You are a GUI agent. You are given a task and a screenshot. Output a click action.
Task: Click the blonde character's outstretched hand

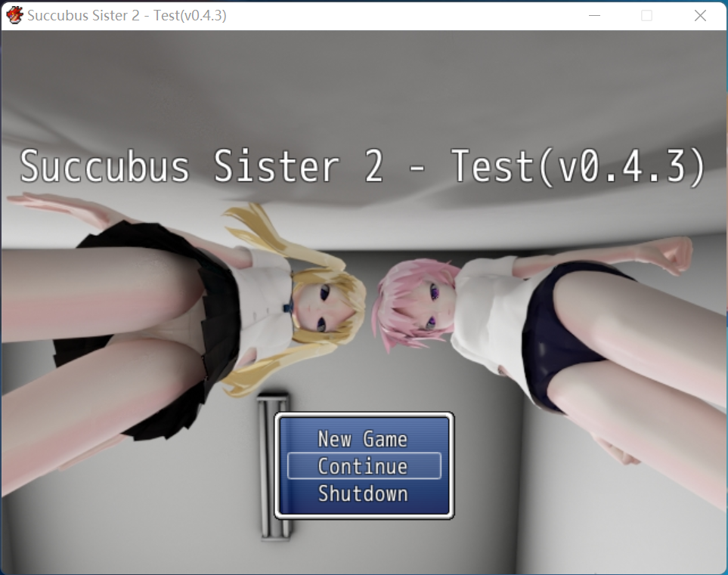click(30, 202)
